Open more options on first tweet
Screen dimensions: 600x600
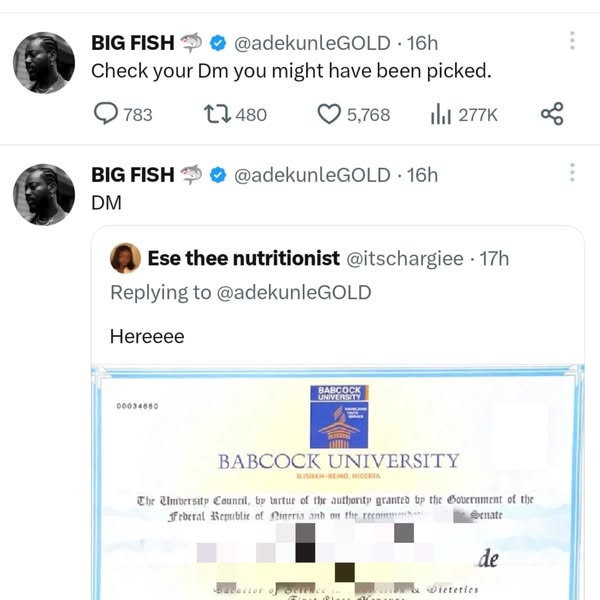pos(572,41)
